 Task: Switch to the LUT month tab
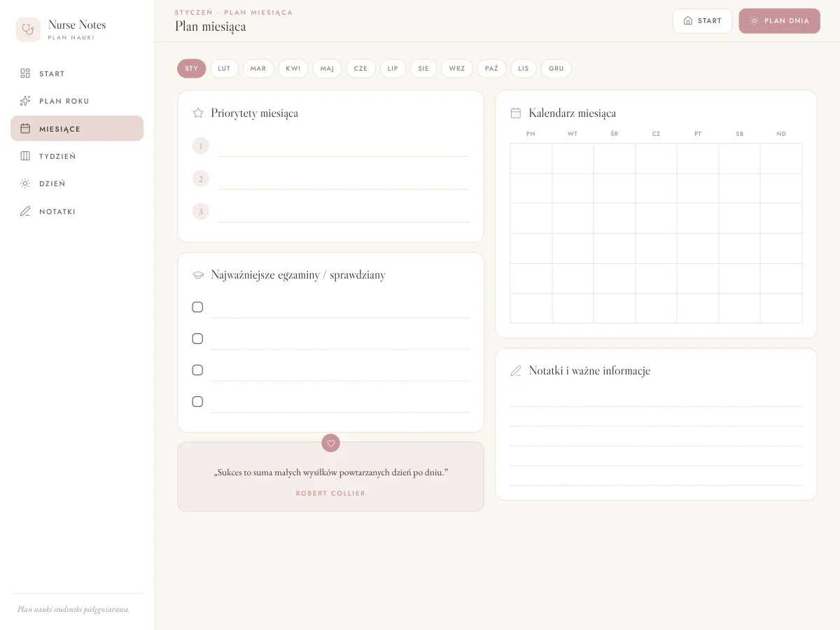[x=224, y=69]
